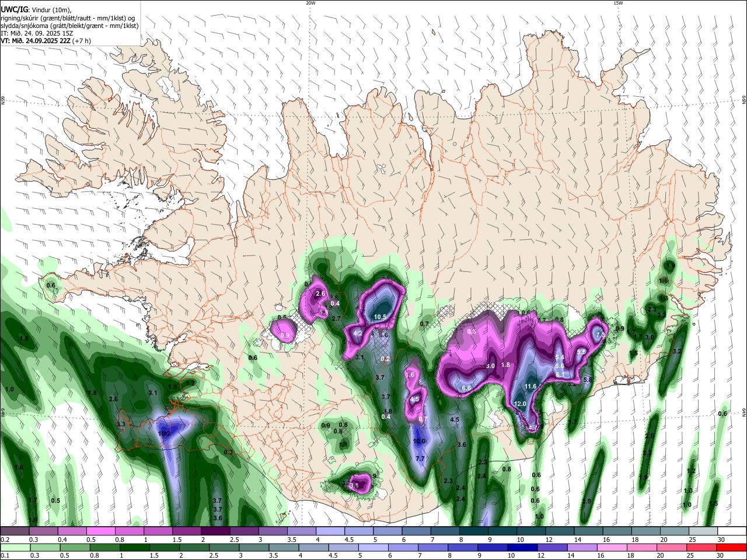
Task: Click the '12.0' precipitation value on the map
Action: pos(520,404)
